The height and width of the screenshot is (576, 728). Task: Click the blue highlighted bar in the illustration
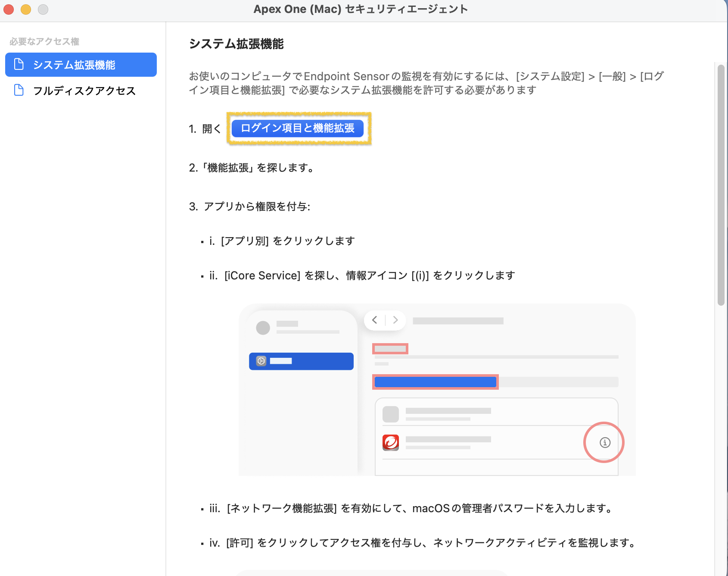[435, 382]
